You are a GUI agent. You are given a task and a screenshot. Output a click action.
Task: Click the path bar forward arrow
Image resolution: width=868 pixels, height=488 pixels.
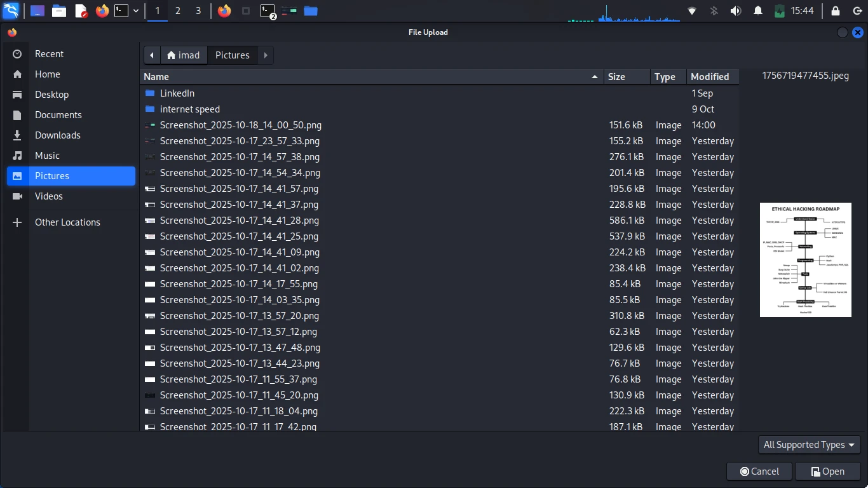(x=266, y=55)
